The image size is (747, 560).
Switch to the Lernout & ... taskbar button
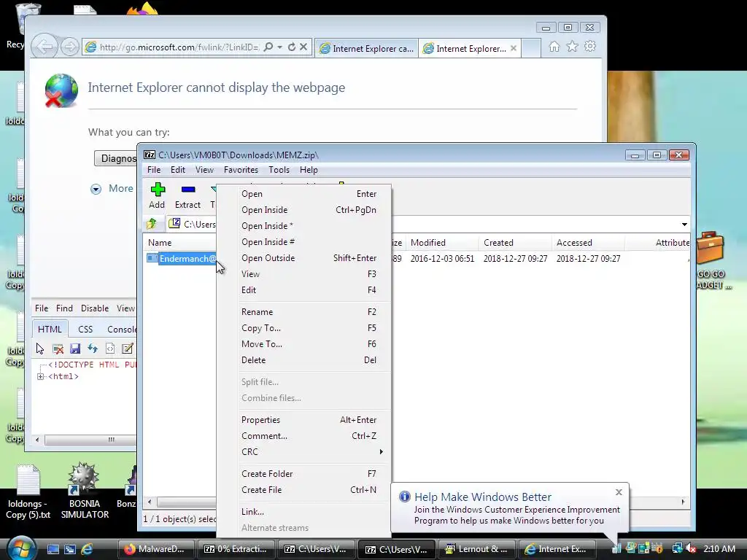[x=476, y=549]
